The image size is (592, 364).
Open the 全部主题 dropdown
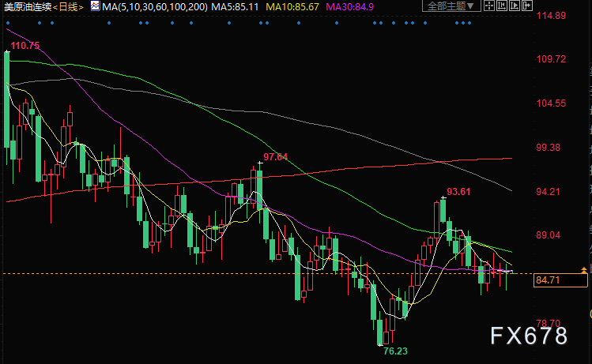(x=451, y=6)
